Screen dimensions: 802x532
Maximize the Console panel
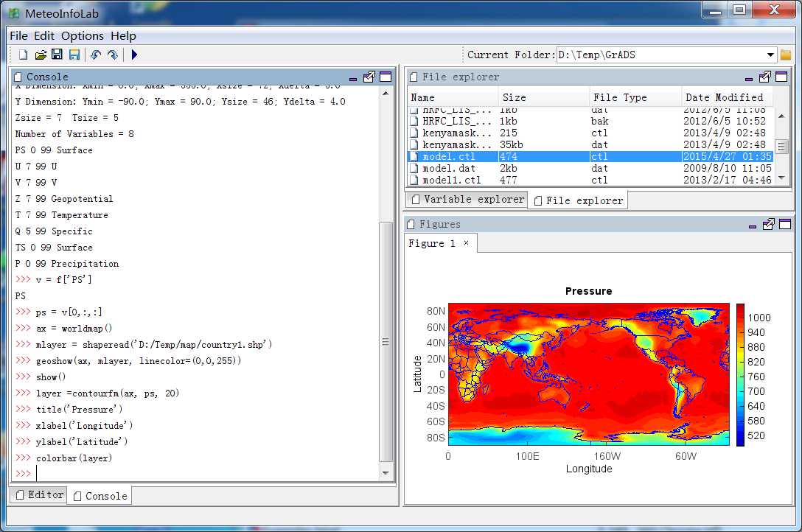coord(386,77)
